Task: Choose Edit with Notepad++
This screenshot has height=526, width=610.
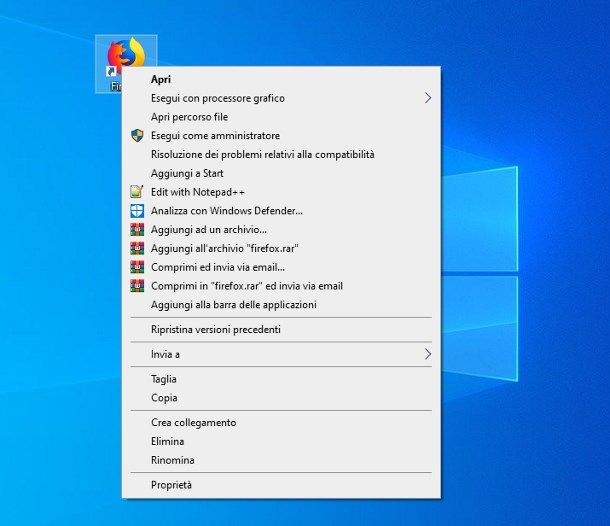Action: [x=281, y=192]
